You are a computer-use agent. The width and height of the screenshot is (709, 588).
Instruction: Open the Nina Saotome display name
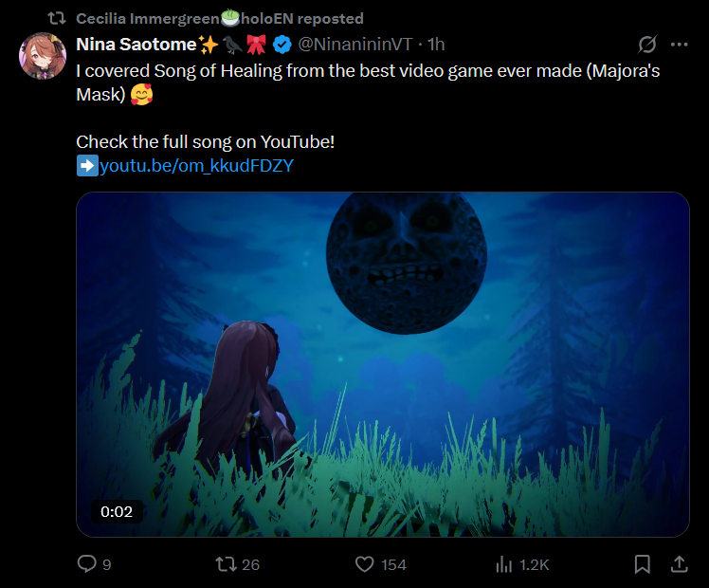pyautogui.click(x=136, y=45)
